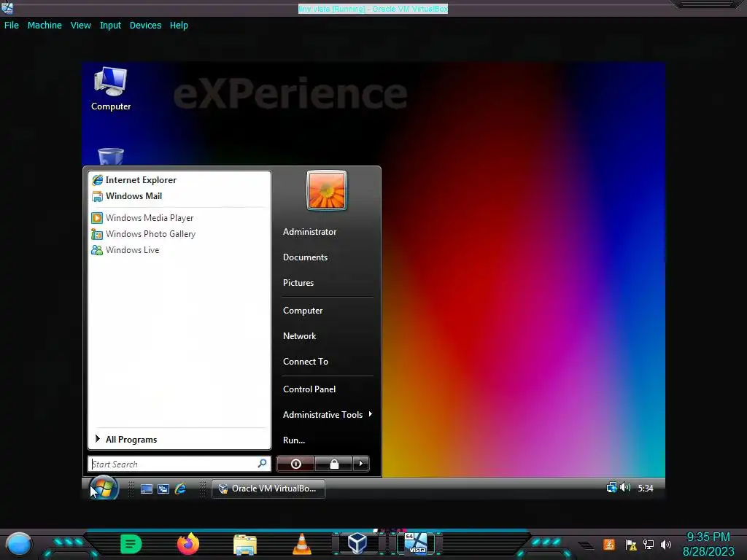Image resolution: width=747 pixels, height=560 pixels.
Task: Select Vista VM taskbar icon
Action: click(416, 543)
